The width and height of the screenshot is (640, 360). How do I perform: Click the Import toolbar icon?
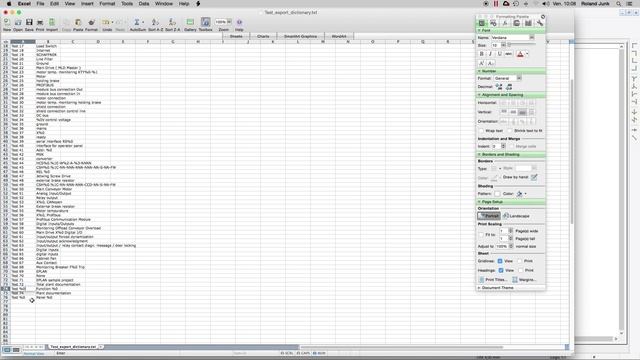coord(52,23)
